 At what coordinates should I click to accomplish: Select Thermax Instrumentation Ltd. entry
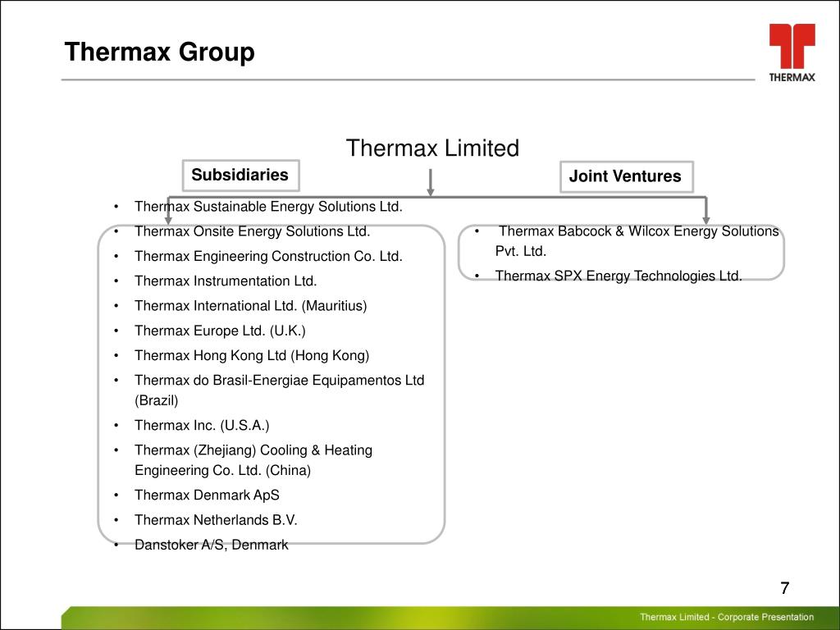pyautogui.click(x=226, y=281)
